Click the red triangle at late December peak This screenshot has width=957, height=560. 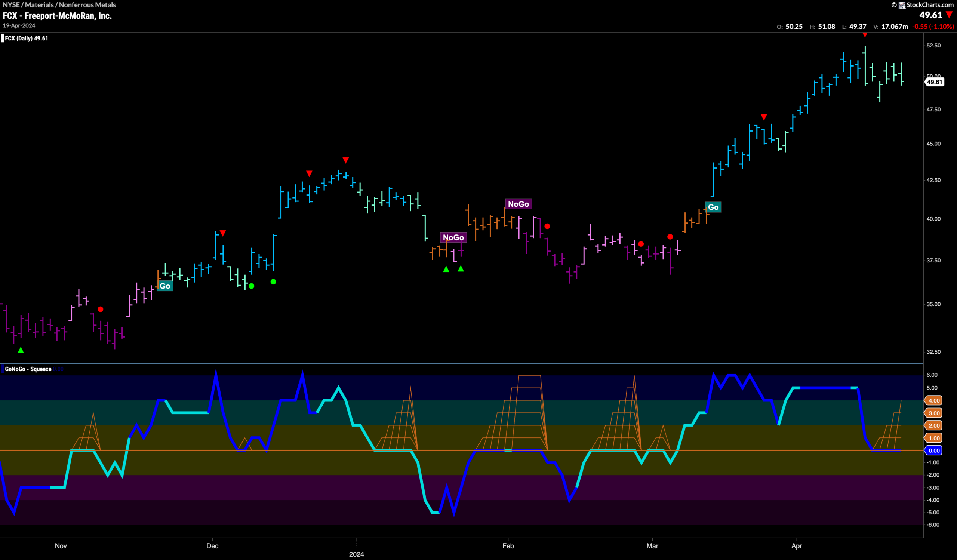[x=345, y=160]
